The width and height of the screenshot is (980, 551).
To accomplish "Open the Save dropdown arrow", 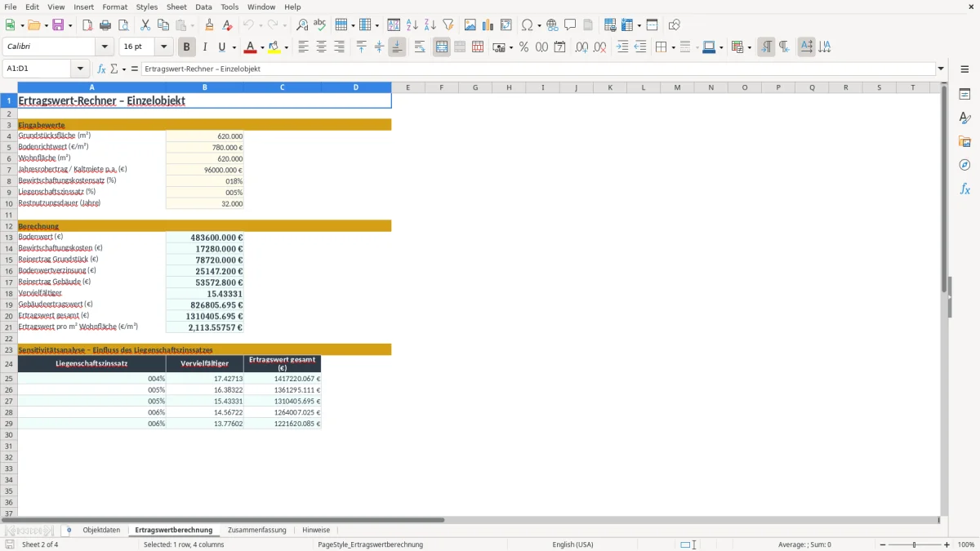I will click(70, 25).
